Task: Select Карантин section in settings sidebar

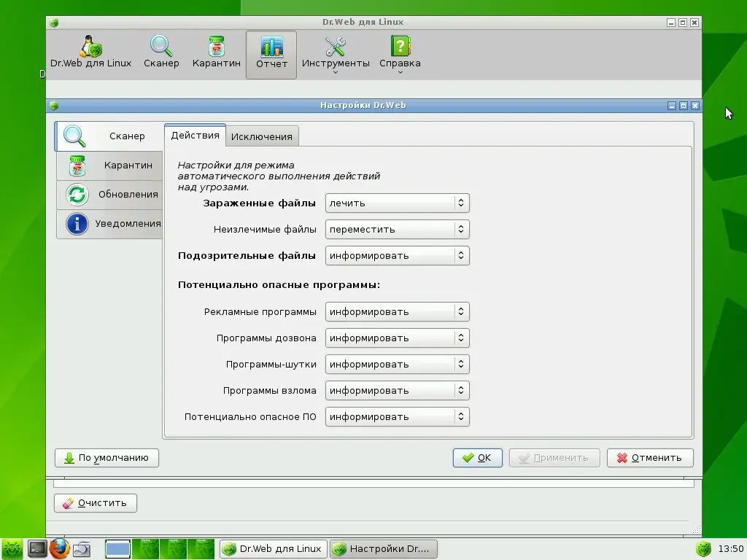Action: pos(109,166)
